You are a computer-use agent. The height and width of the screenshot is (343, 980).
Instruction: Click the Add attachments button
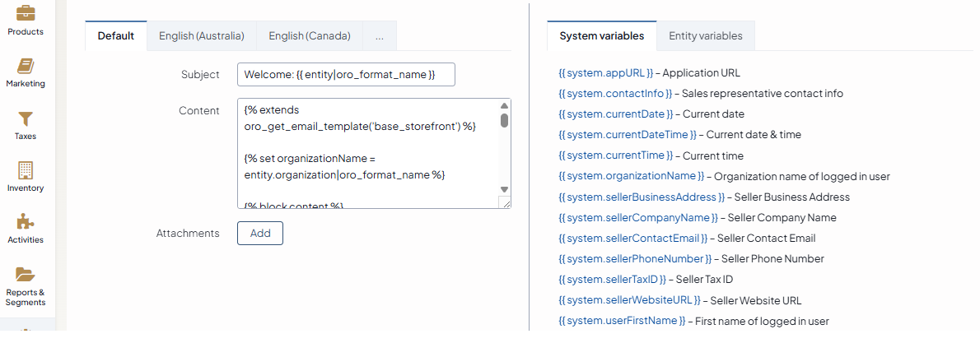pyautogui.click(x=260, y=233)
